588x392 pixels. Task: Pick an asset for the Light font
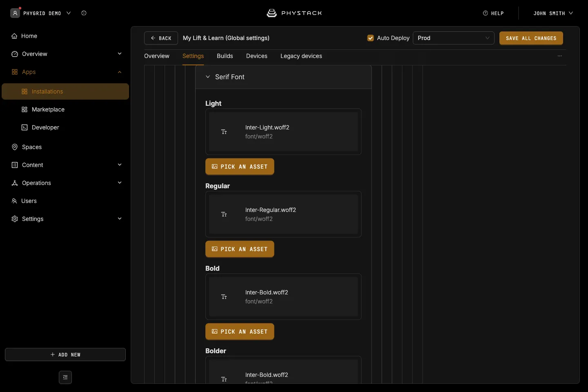tap(240, 167)
